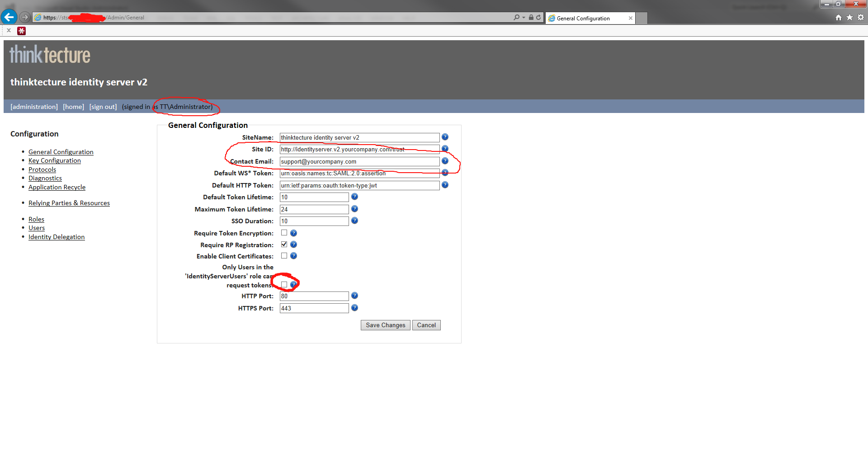The image size is (868, 451).
Task: Click the browser back arrow button
Action: [x=9, y=17]
